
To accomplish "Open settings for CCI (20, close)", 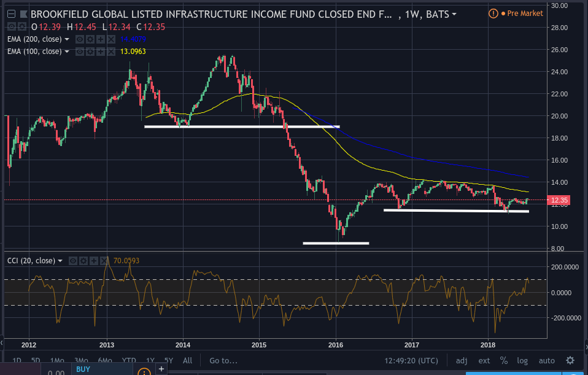I will [83, 261].
